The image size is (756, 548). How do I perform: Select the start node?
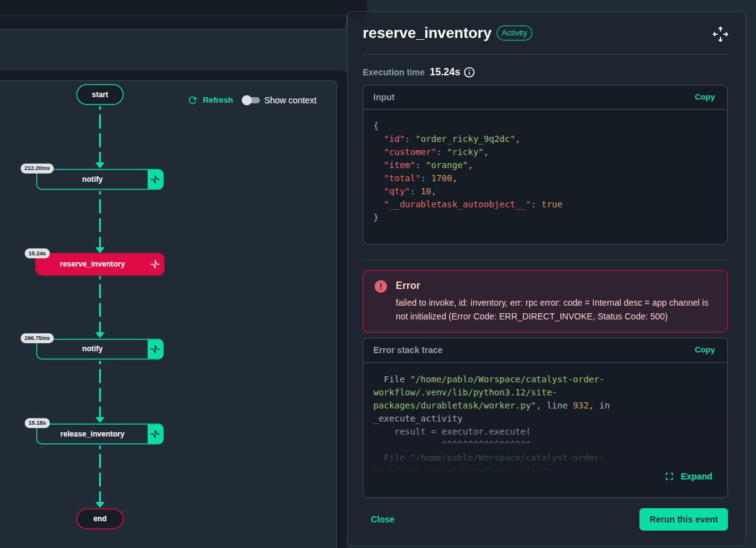coord(100,95)
